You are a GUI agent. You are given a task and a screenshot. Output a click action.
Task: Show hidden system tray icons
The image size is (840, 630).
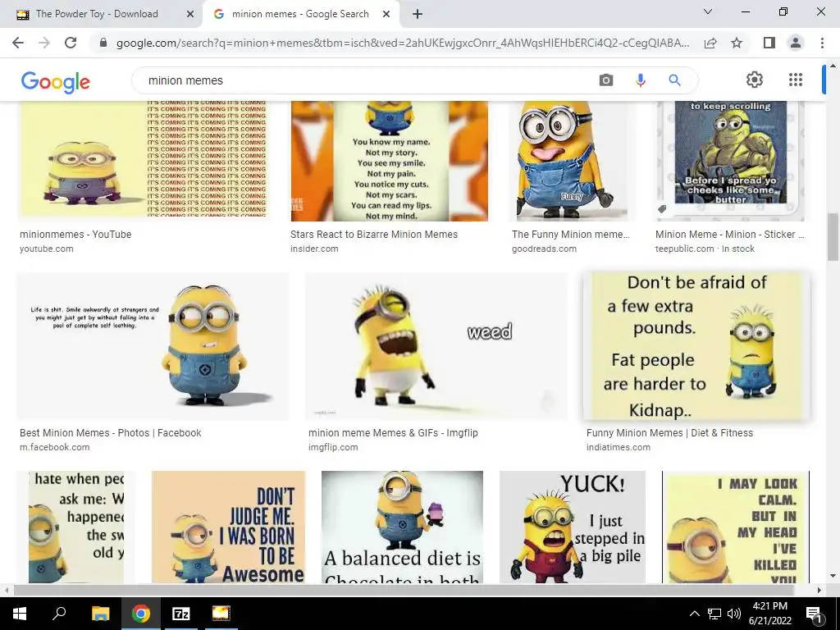tap(694, 614)
